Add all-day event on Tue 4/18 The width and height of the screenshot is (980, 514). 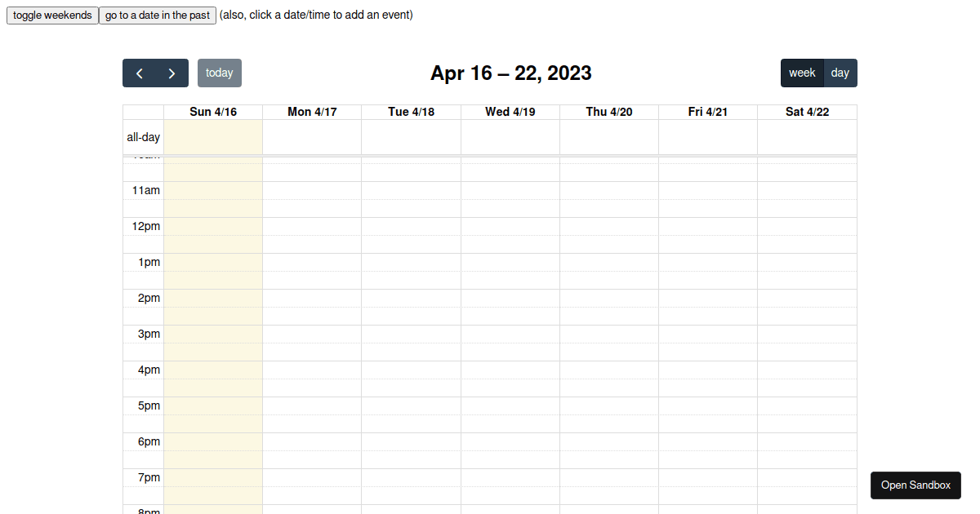coord(412,137)
